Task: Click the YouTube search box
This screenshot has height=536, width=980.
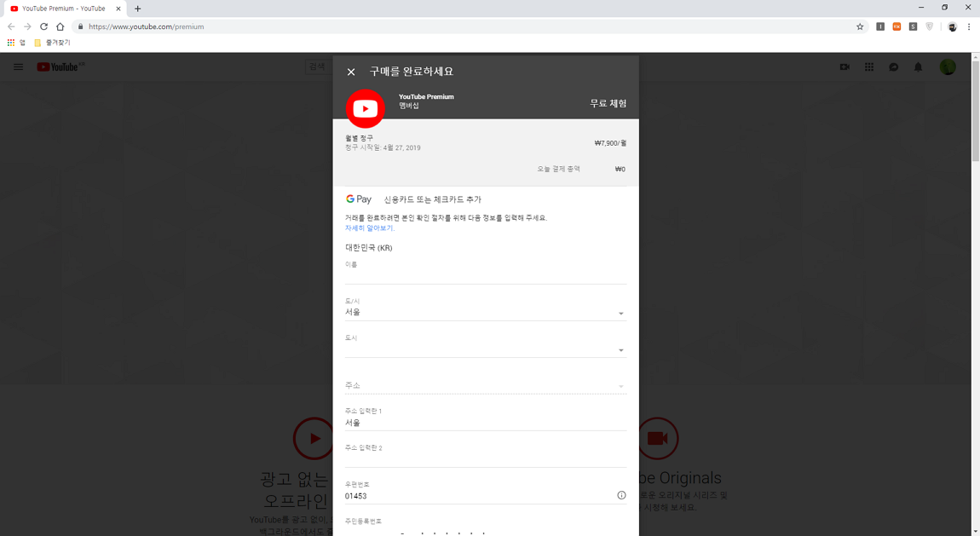Action: pyautogui.click(x=319, y=66)
